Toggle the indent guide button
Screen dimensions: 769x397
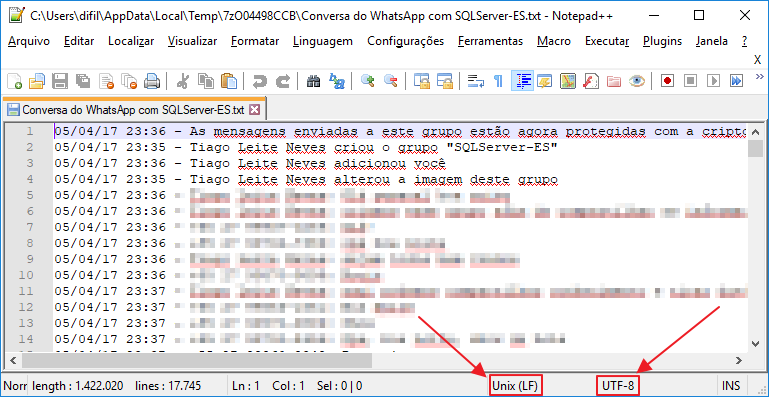[522, 81]
